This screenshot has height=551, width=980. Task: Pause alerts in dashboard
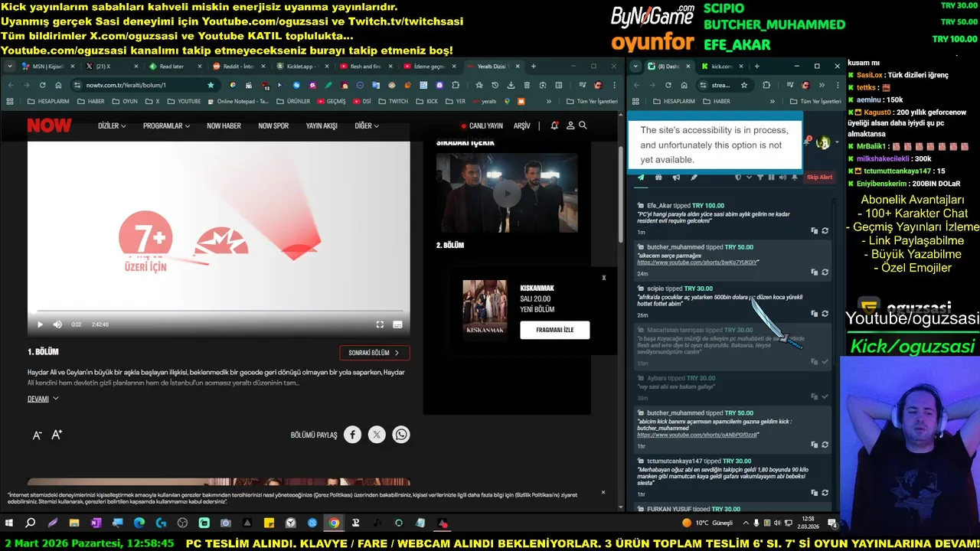point(771,177)
